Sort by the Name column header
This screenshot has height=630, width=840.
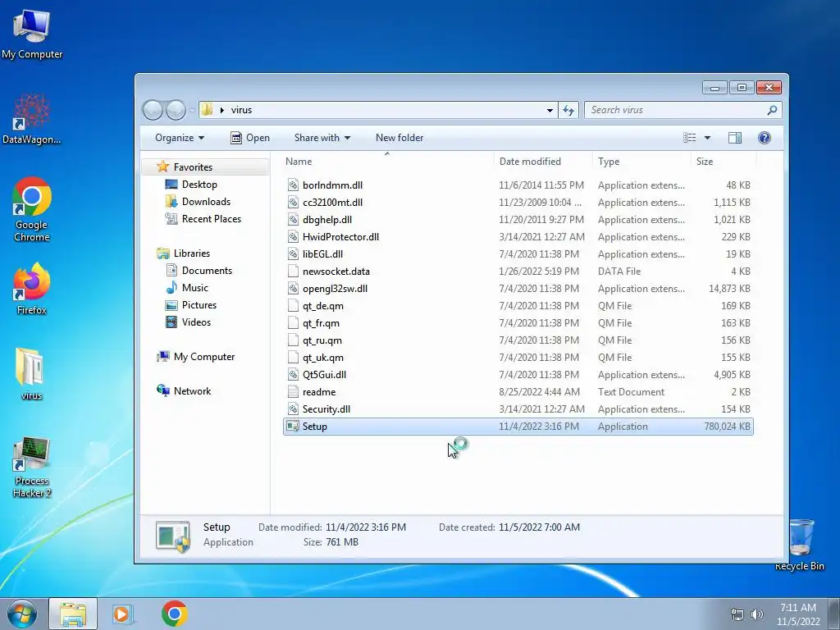tap(387, 162)
